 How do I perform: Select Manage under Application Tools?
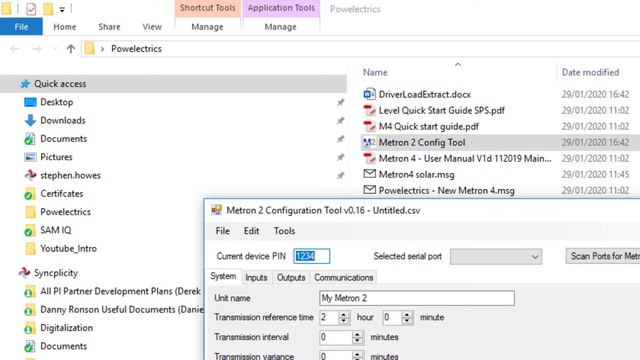click(x=280, y=27)
